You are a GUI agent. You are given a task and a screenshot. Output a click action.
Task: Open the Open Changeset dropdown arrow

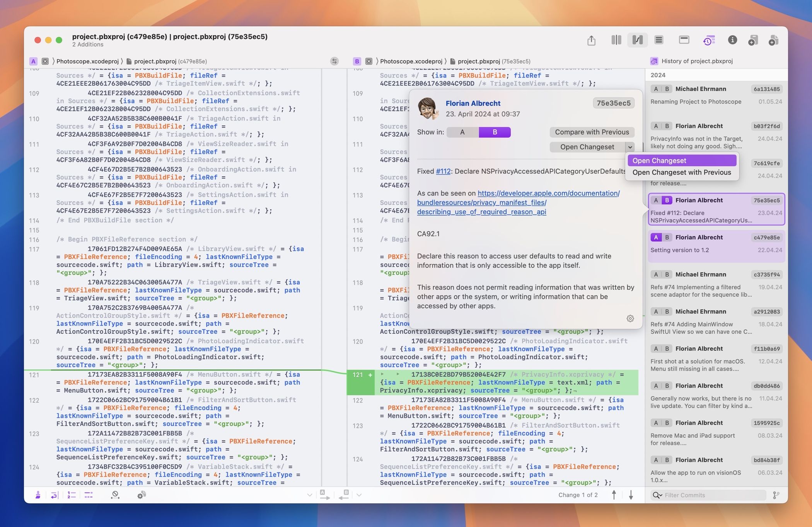point(630,147)
